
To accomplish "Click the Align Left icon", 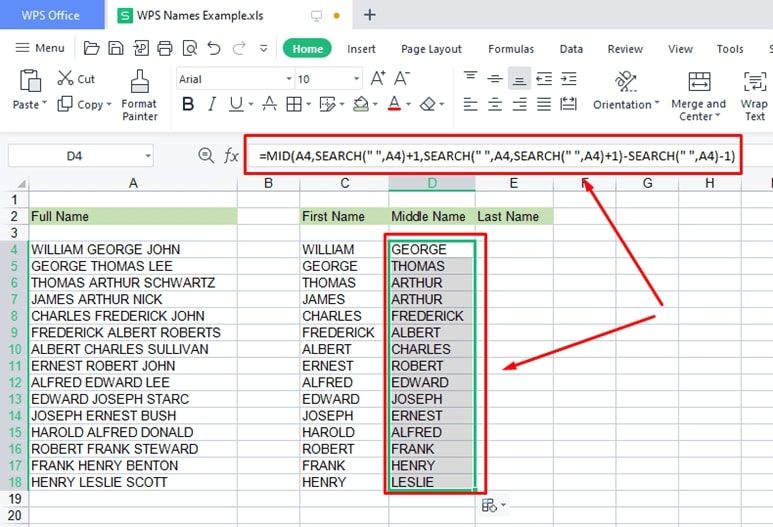I will coord(470,104).
